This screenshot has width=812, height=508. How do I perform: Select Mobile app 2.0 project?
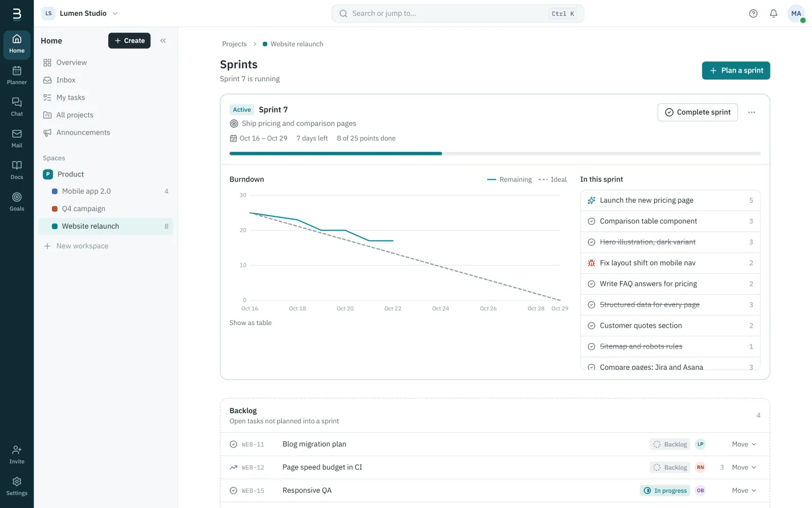(106, 191)
